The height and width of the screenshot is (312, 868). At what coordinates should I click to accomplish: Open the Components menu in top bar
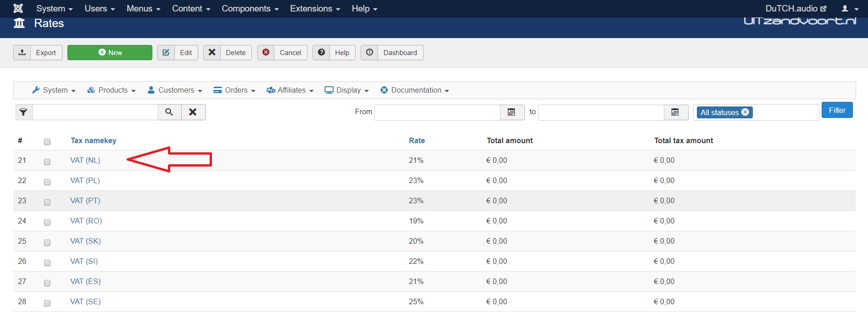(x=250, y=8)
